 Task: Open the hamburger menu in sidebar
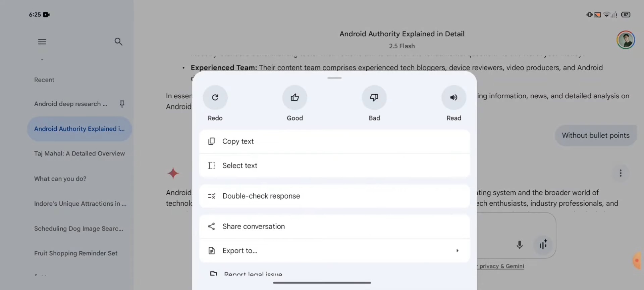pos(42,42)
